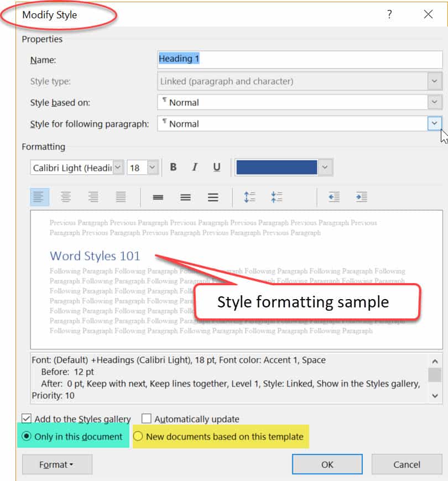The height and width of the screenshot is (481, 448).
Task: Enable Automatically update checkbox
Action: [x=147, y=419]
